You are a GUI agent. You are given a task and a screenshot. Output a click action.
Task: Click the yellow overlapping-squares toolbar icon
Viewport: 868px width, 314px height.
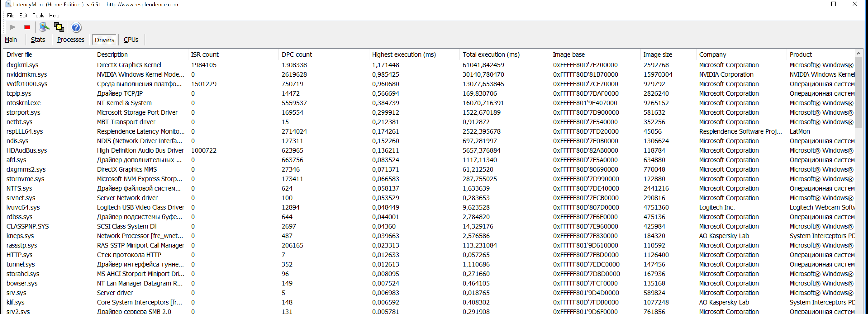pyautogui.click(x=59, y=27)
